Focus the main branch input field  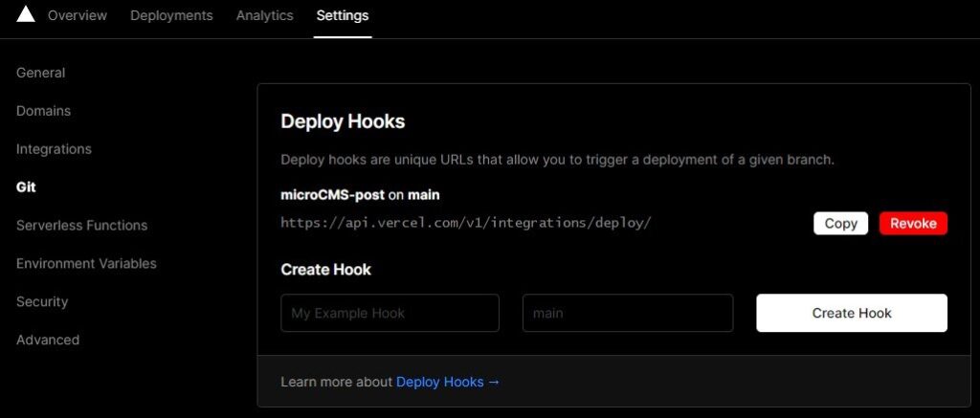pyautogui.click(x=628, y=313)
